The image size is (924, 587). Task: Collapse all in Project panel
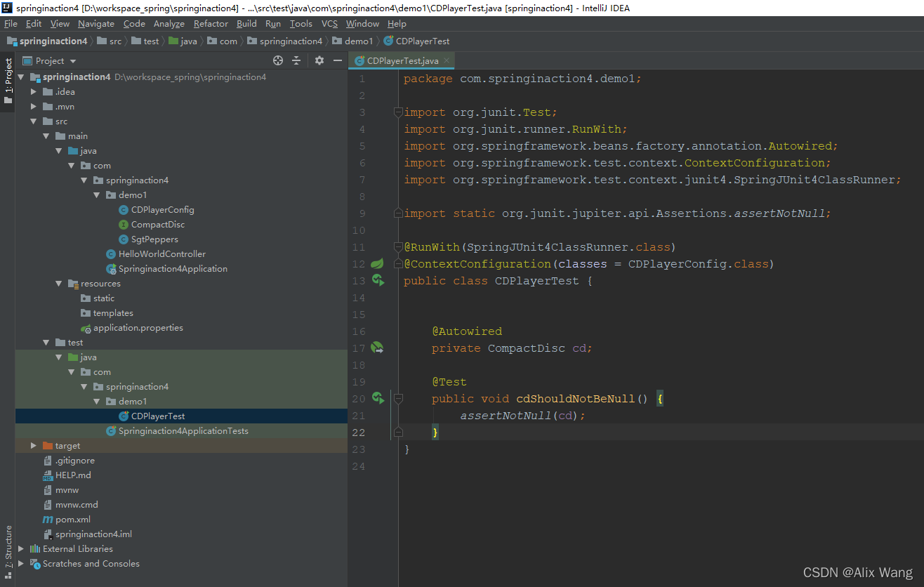tap(296, 61)
